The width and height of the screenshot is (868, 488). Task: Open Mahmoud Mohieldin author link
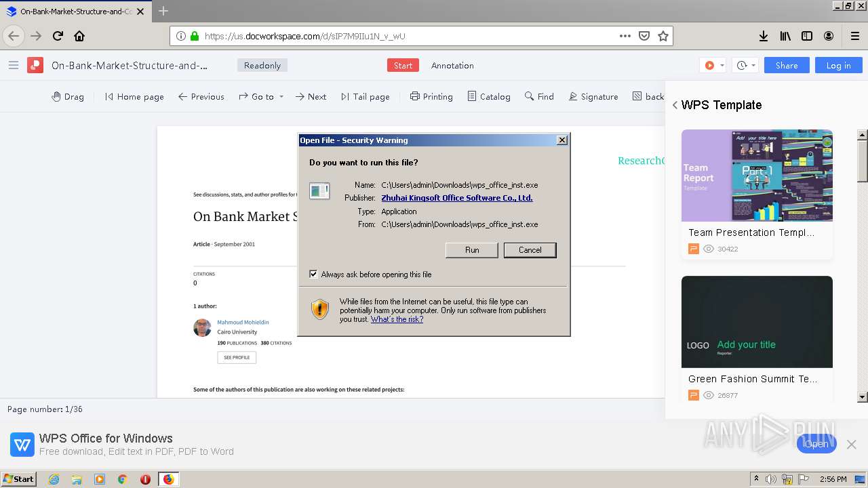point(243,322)
